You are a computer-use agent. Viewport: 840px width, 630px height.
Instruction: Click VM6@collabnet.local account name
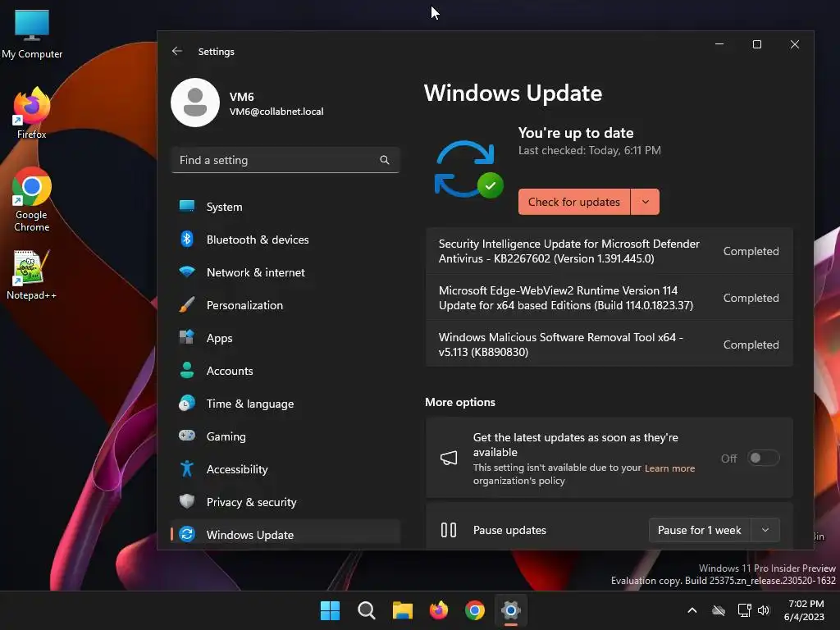[276, 112]
